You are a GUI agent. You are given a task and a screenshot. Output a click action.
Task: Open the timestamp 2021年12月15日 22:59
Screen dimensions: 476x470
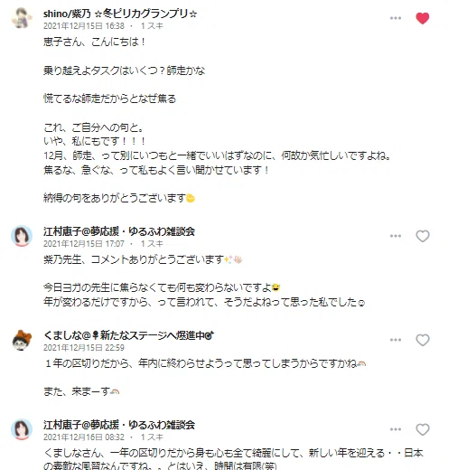[x=84, y=348]
